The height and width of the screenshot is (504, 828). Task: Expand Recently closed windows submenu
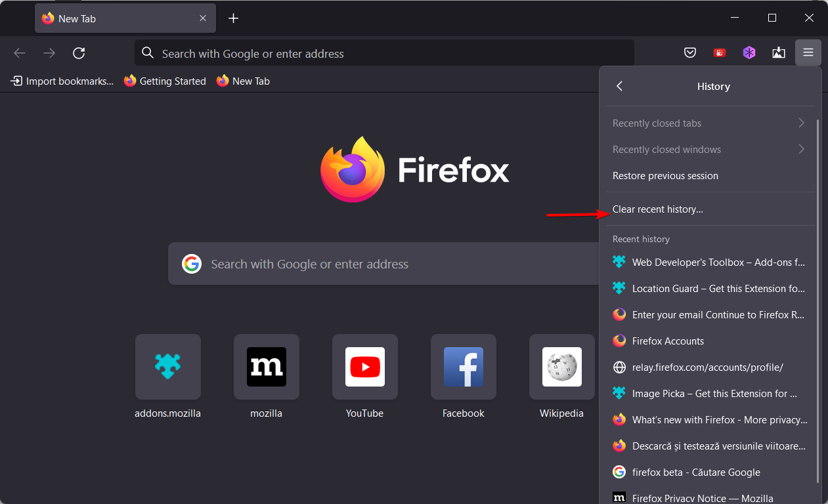coord(710,150)
